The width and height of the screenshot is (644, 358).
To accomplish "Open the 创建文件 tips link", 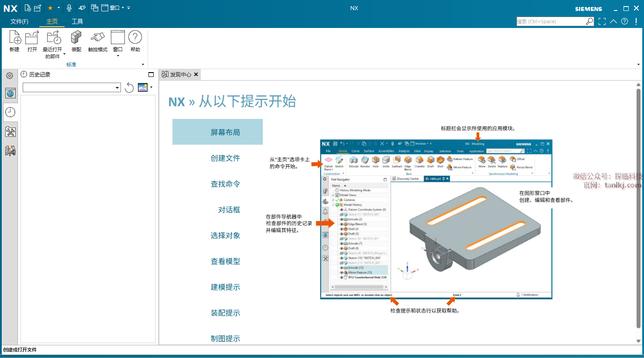I will 225,158.
